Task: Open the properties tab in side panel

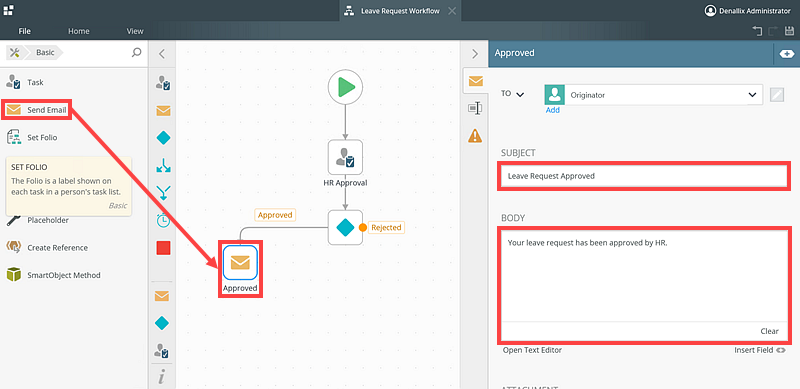Action: tap(475, 108)
